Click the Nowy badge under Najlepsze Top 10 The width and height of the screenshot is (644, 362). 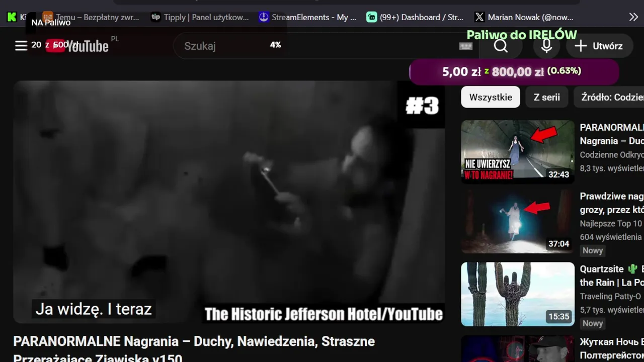coord(593,250)
